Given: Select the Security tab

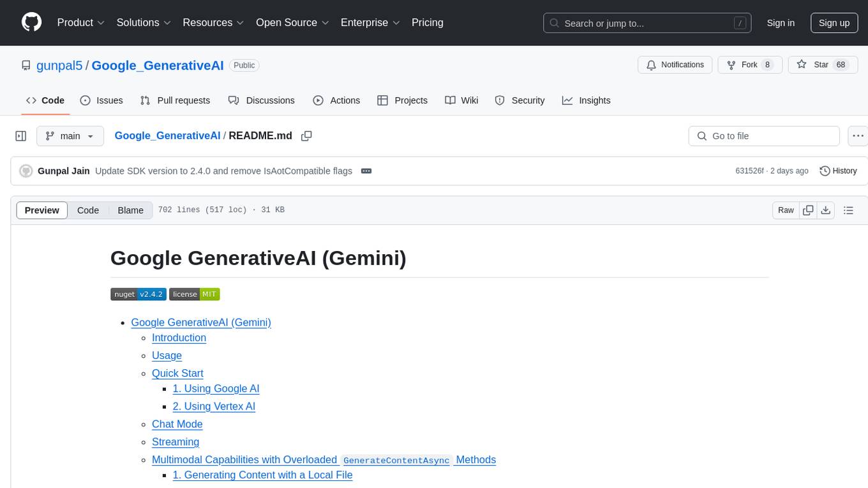Looking at the screenshot, I should 520,100.
